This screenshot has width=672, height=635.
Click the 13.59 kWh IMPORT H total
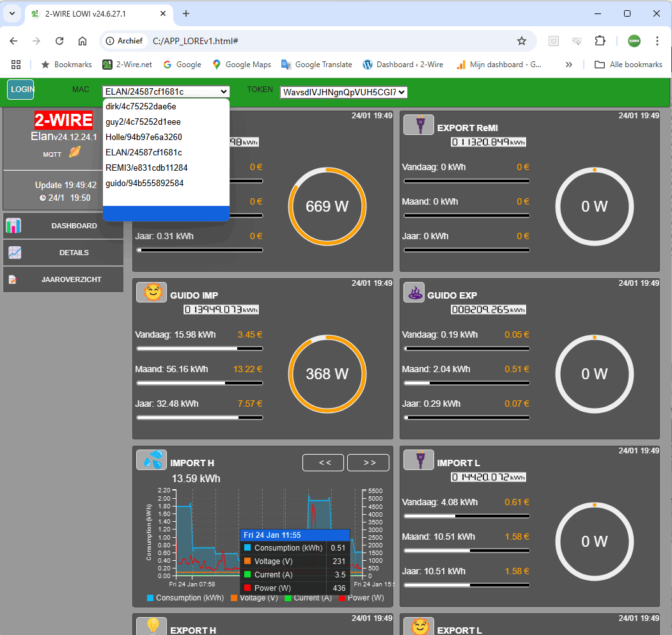click(196, 478)
